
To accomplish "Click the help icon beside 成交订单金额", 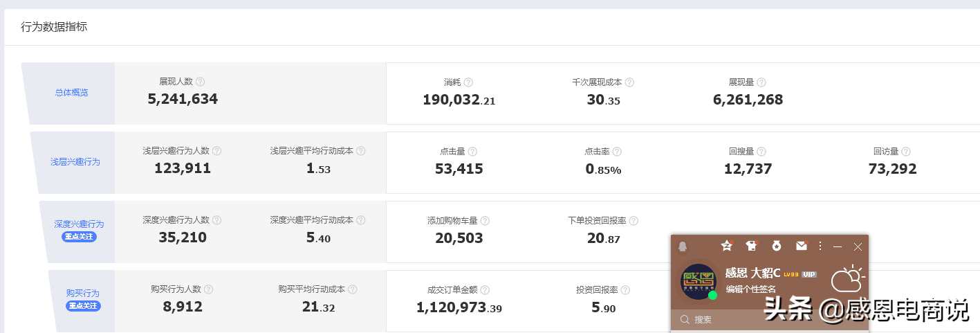I will click(485, 289).
